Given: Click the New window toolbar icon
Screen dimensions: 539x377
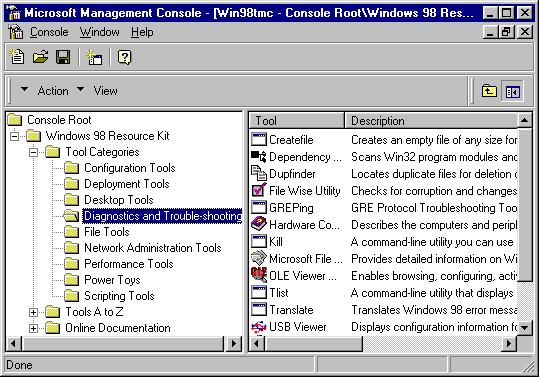Looking at the screenshot, I should pos(94,57).
